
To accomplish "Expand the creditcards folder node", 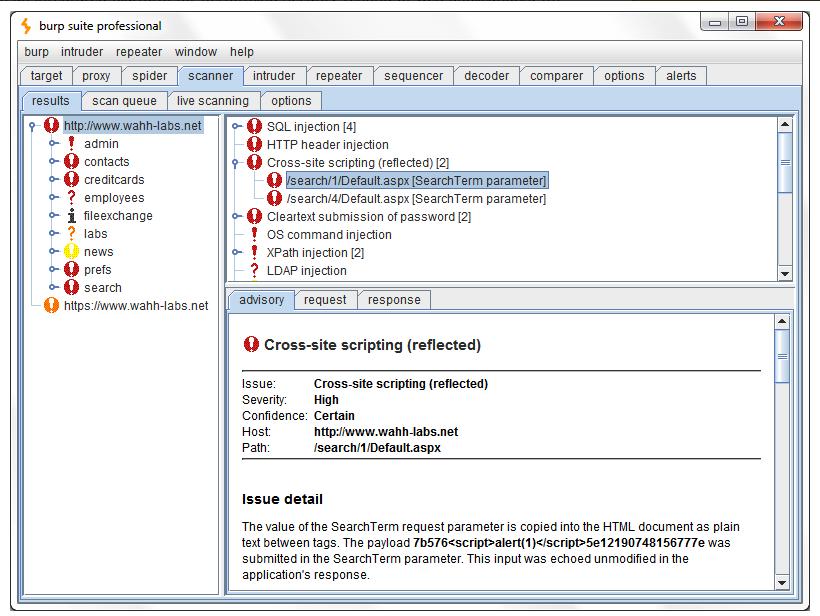I will pos(53,179).
